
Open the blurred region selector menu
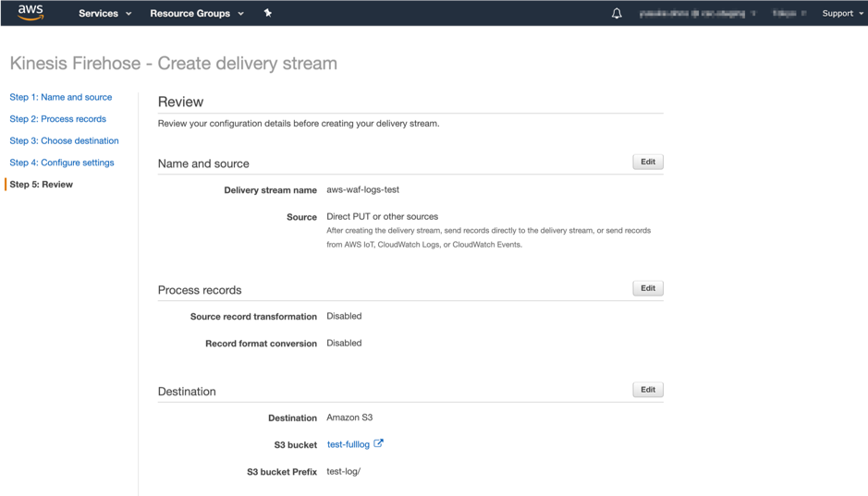tap(789, 13)
